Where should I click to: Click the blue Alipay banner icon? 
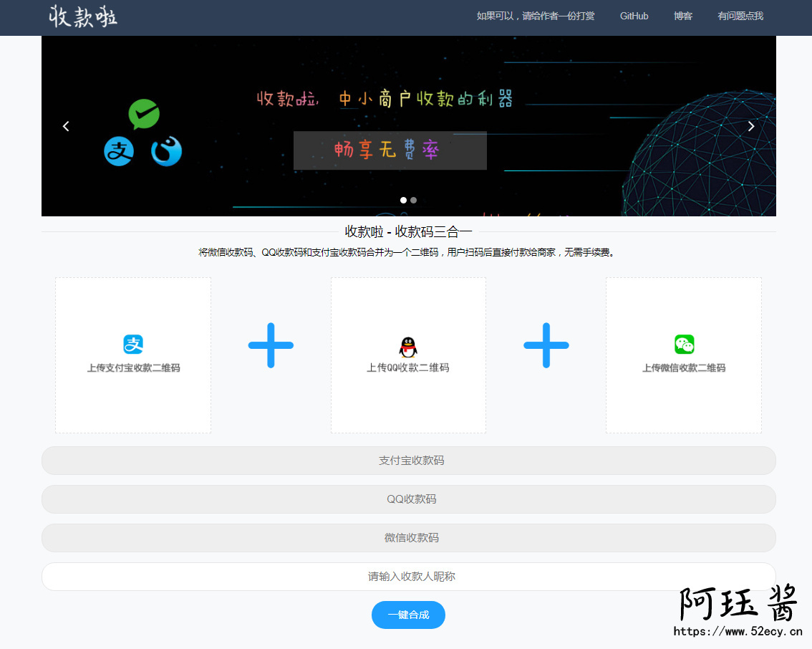coord(119,151)
